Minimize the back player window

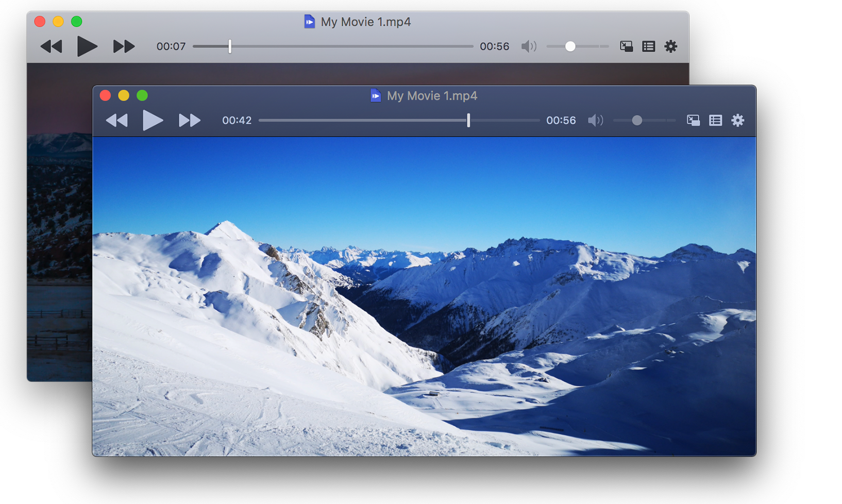tap(58, 21)
